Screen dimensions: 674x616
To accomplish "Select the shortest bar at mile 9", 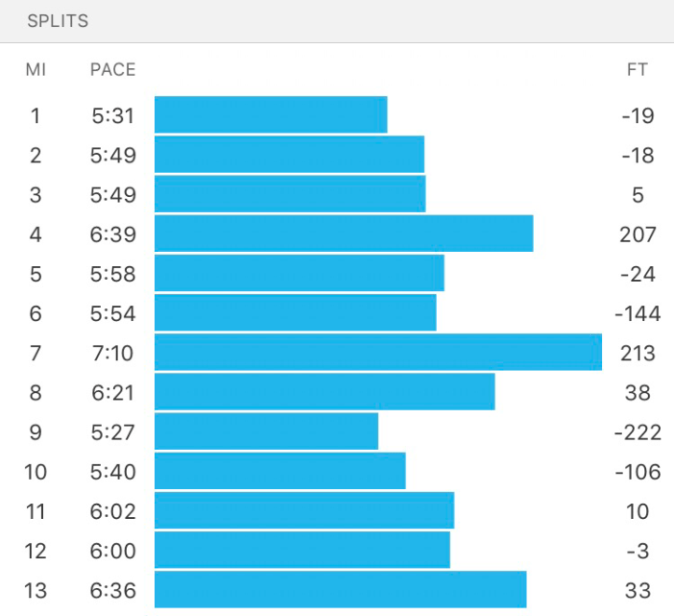I will tap(266, 431).
